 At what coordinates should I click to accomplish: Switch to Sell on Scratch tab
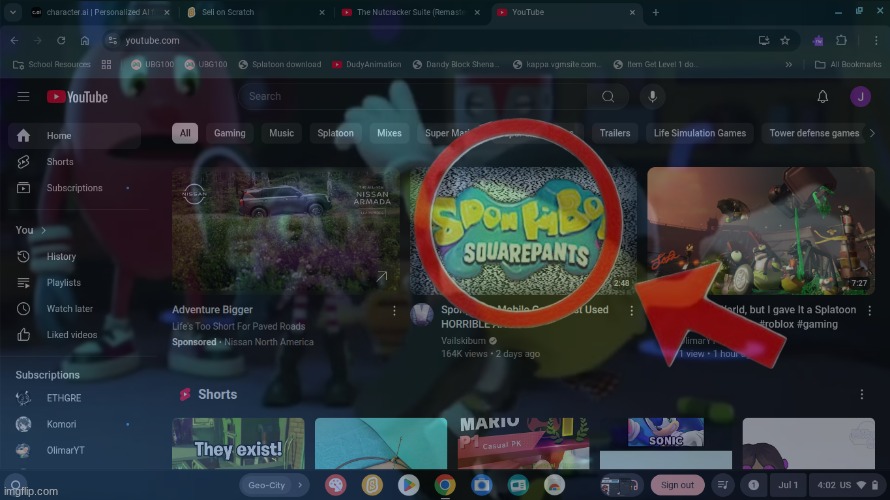(255, 12)
